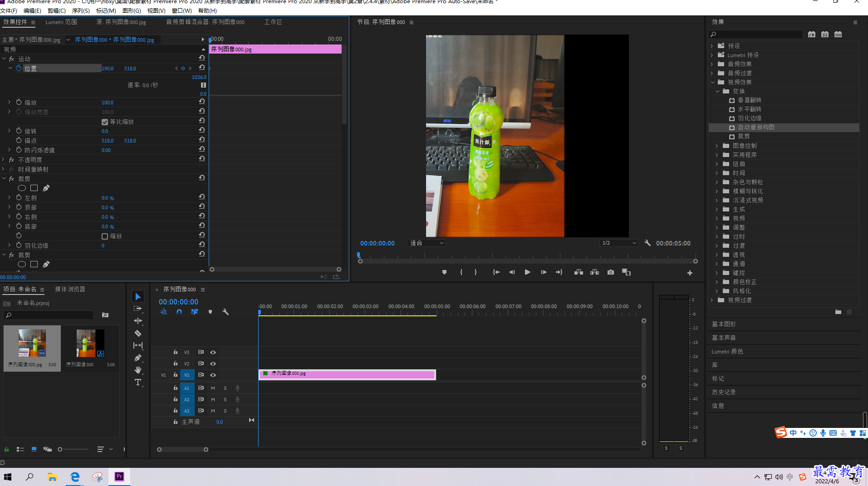The width and height of the screenshot is (868, 486).
Task: Open the 适合 zoom level dropdown
Action: (427, 243)
